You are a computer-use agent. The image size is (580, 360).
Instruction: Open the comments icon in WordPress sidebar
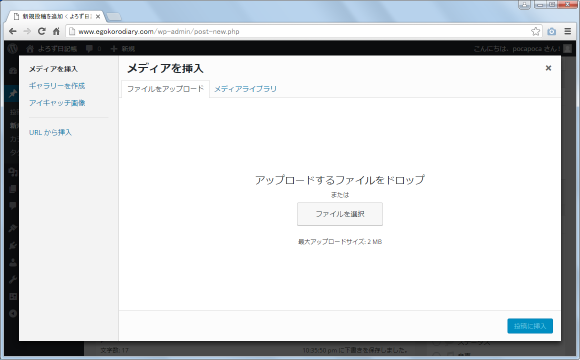(13, 206)
